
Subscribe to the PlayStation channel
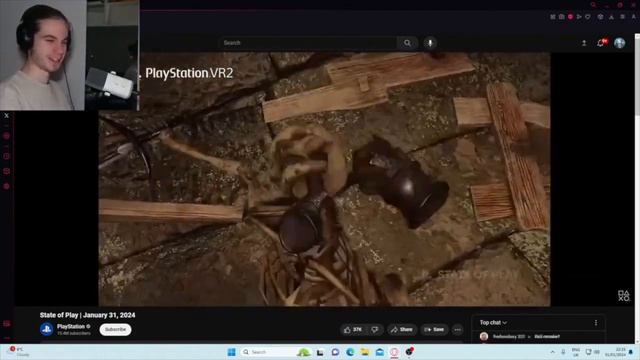pyautogui.click(x=115, y=329)
